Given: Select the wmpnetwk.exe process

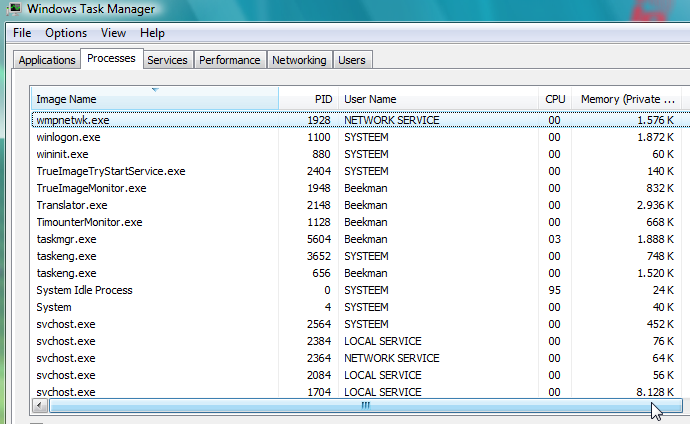Looking at the screenshot, I should [361, 120].
